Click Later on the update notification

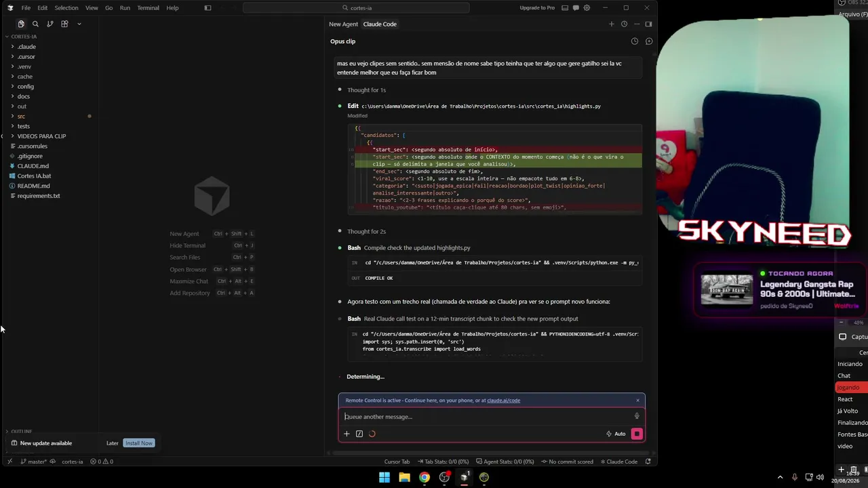[113, 443]
